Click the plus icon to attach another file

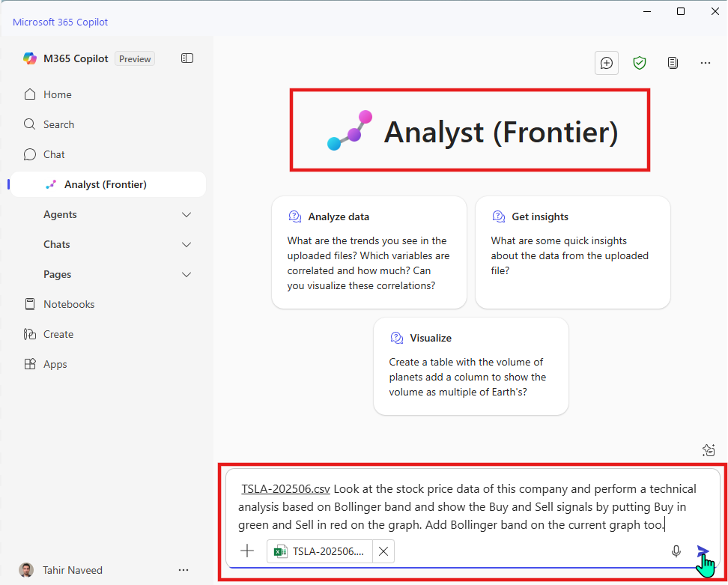(247, 551)
